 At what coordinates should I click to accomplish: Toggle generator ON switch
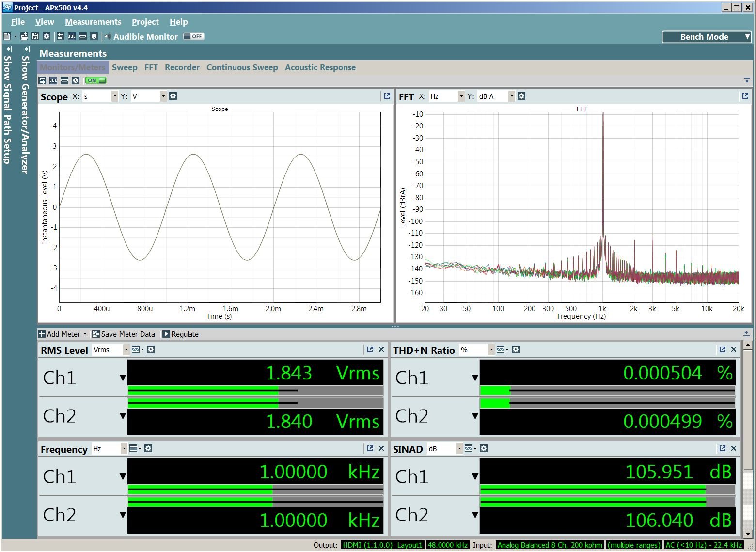[95, 80]
